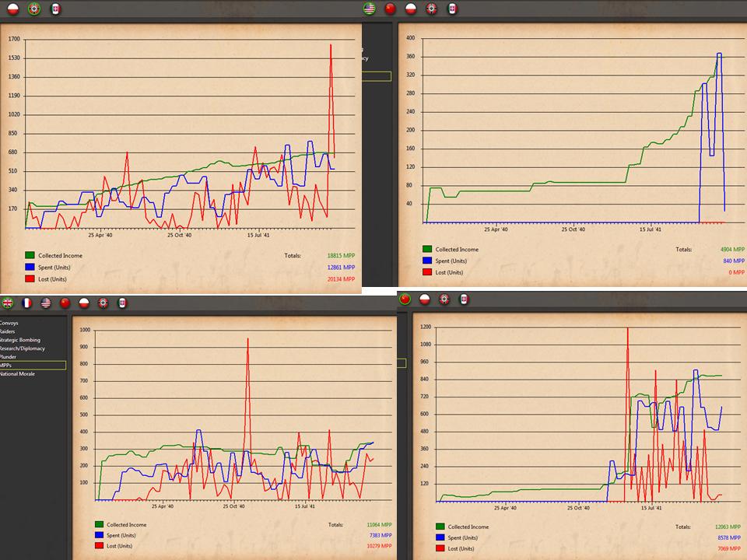Open the Research/Diplomacy report
The width and height of the screenshot is (747, 560).
(x=23, y=348)
